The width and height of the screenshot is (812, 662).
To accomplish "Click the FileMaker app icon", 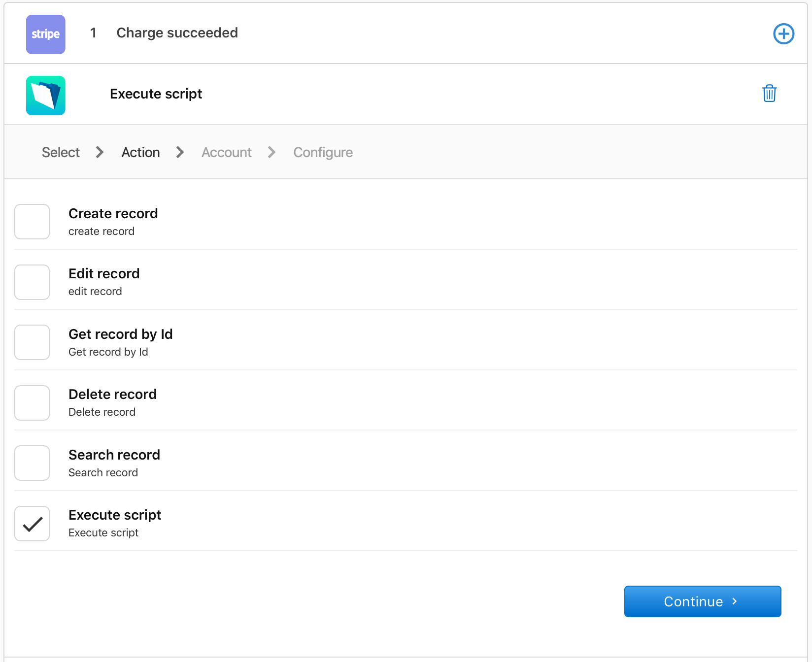I will pos(46,95).
